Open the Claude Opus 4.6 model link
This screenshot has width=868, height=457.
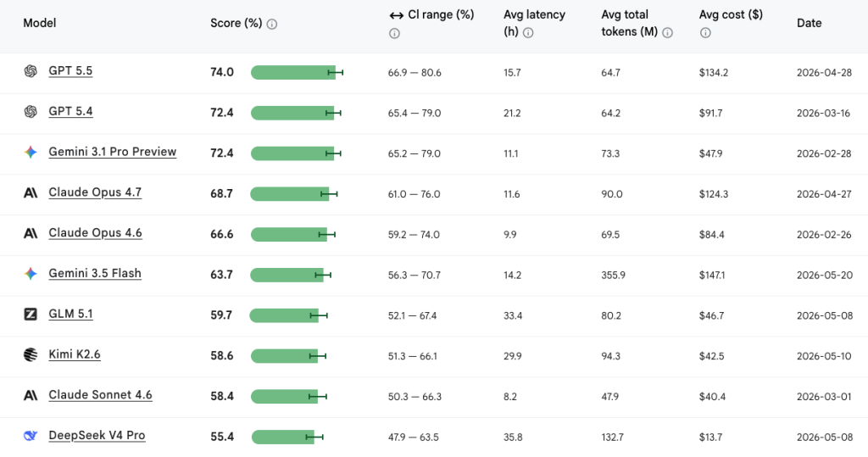pyautogui.click(x=95, y=232)
